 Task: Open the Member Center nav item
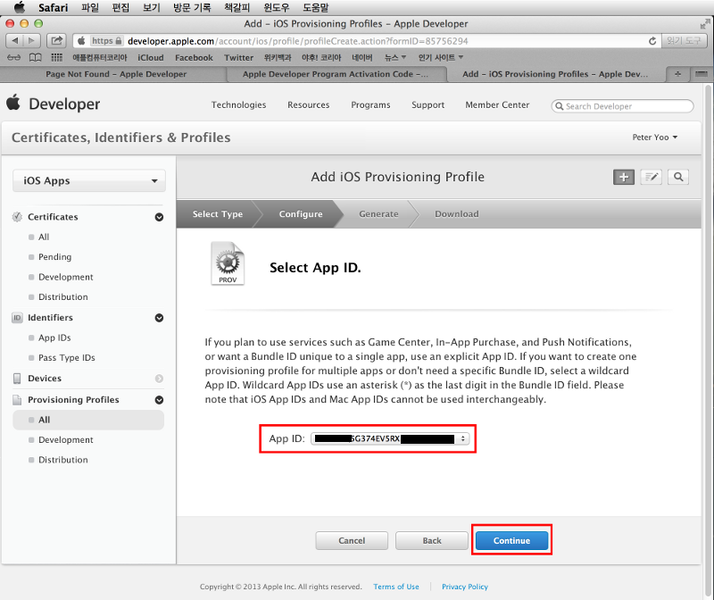tap(497, 105)
